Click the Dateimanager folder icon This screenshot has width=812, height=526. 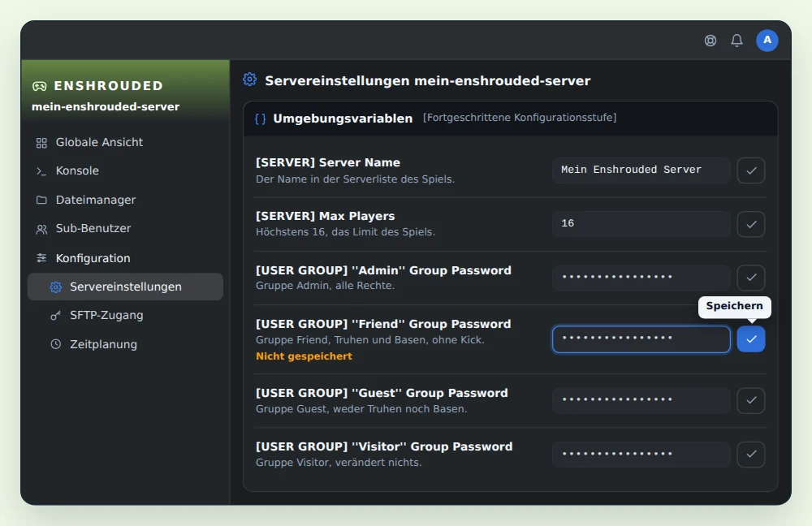click(x=41, y=200)
